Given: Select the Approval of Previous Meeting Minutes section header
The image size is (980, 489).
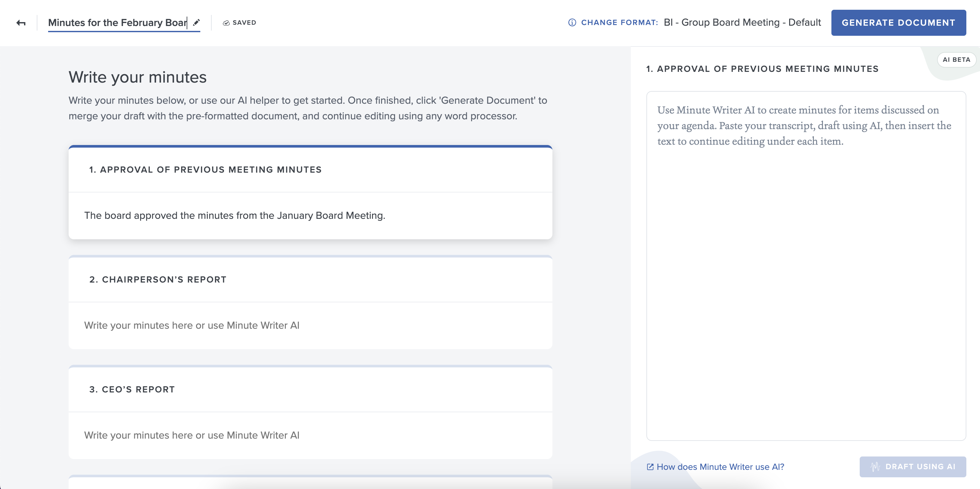Looking at the screenshot, I should coord(205,170).
